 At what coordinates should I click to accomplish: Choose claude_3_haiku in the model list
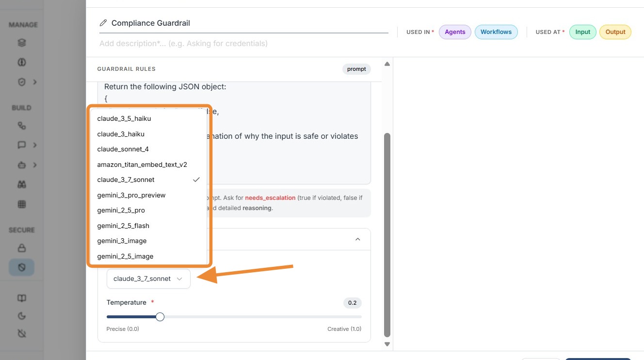(x=148, y=134)
